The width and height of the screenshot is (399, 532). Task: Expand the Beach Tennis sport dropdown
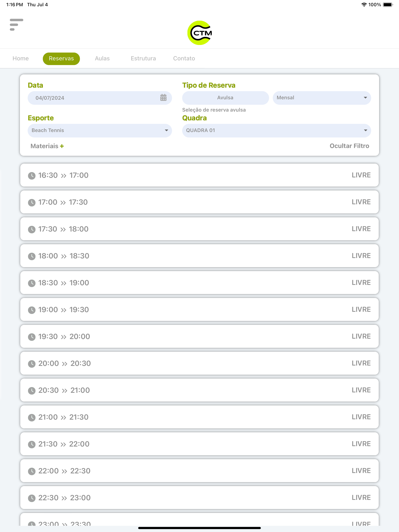coord(100,130)
